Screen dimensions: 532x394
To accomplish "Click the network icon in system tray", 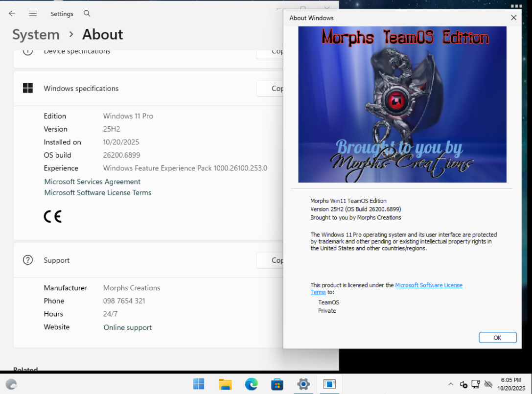I will pyautogui.click(x=476, y=384).
